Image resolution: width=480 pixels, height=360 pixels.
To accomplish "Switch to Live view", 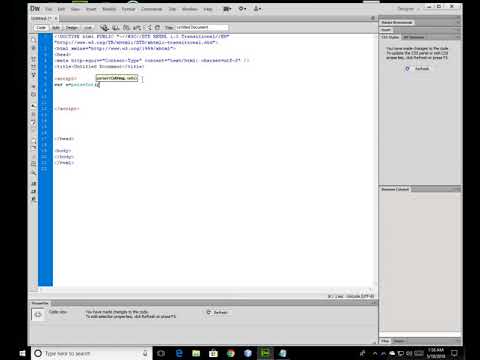I will point(88,28).
